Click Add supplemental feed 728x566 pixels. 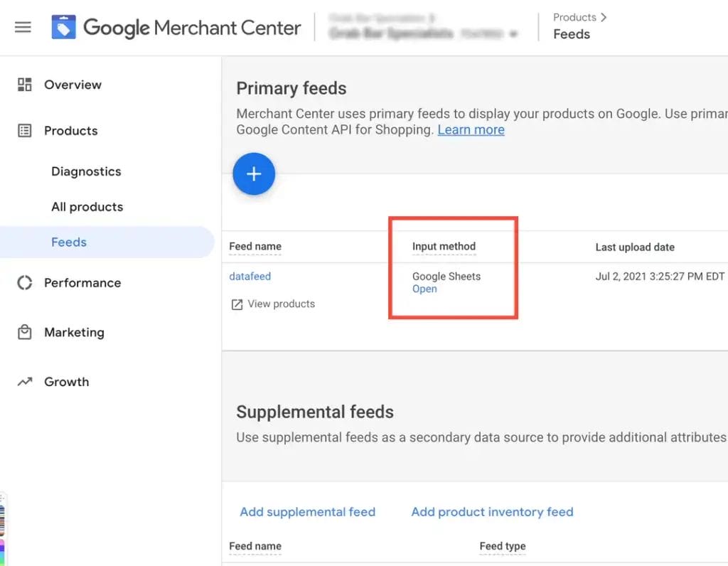307,512
